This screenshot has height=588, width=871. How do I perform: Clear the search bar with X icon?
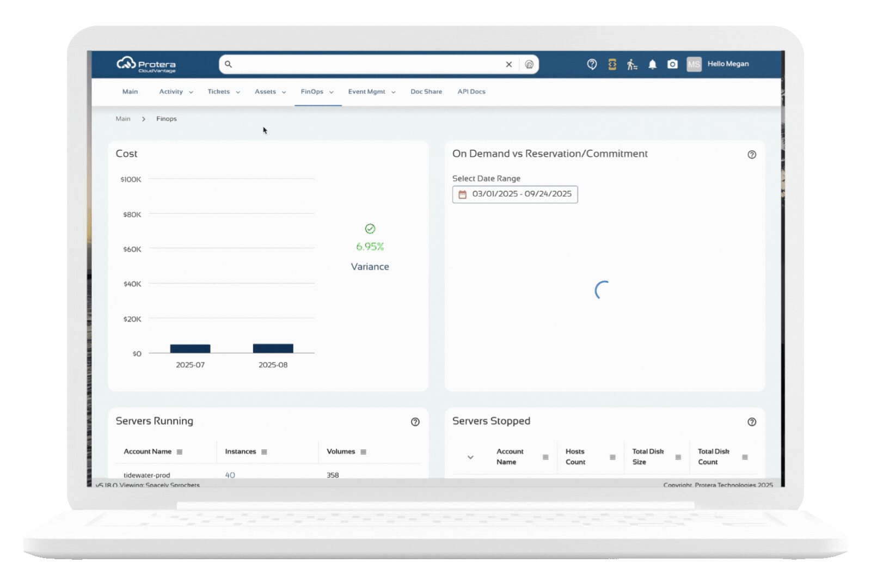pos(508,64)
